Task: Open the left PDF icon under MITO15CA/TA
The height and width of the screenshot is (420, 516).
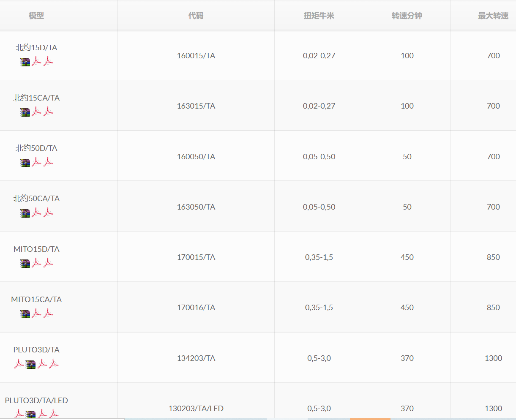Action: click(37, 314)
